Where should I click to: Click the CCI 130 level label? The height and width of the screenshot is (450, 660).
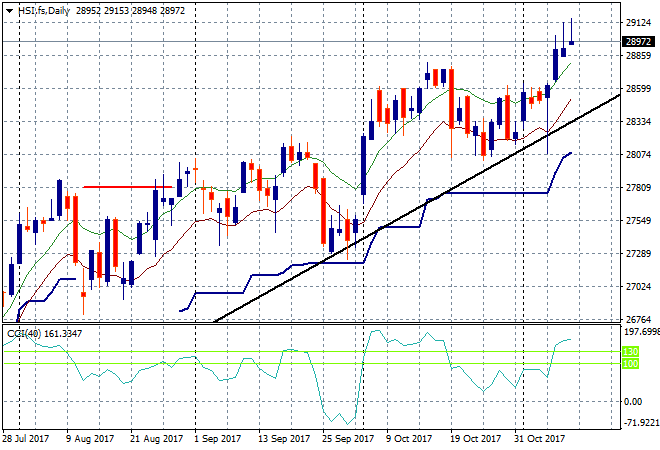pyautogui.click(x=630, y=351)
